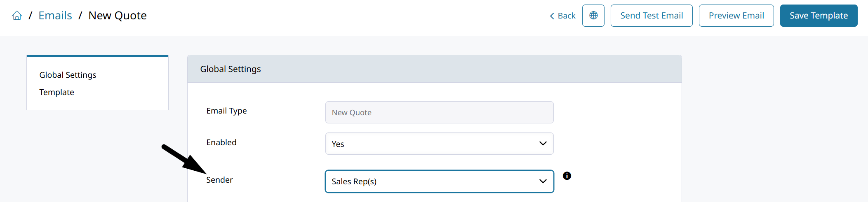Image resolution: width=868 pixels, height=202 pixels.
Task: Click Send Test Email button
Action: point(651,16)
